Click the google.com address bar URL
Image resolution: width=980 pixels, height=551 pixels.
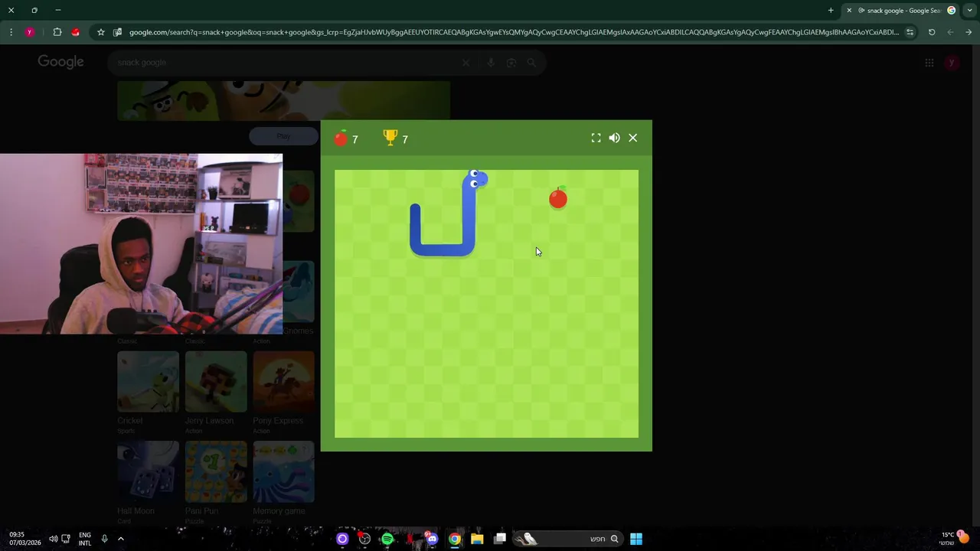click(514, 32)
